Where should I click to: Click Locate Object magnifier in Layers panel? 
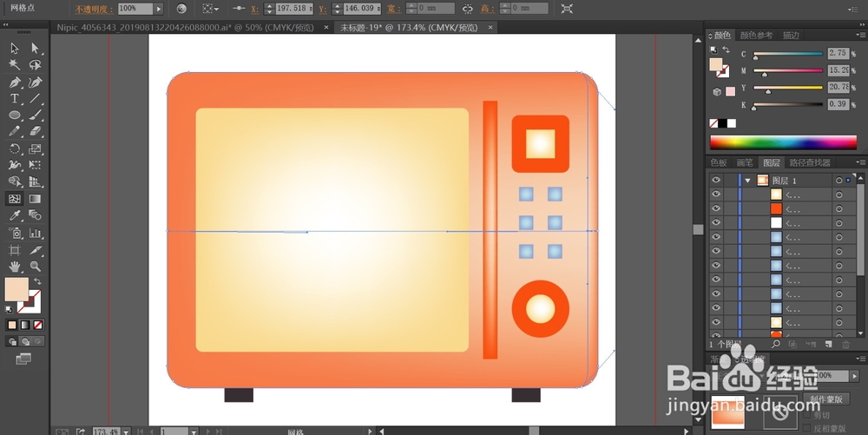click(x=775, y=344)
